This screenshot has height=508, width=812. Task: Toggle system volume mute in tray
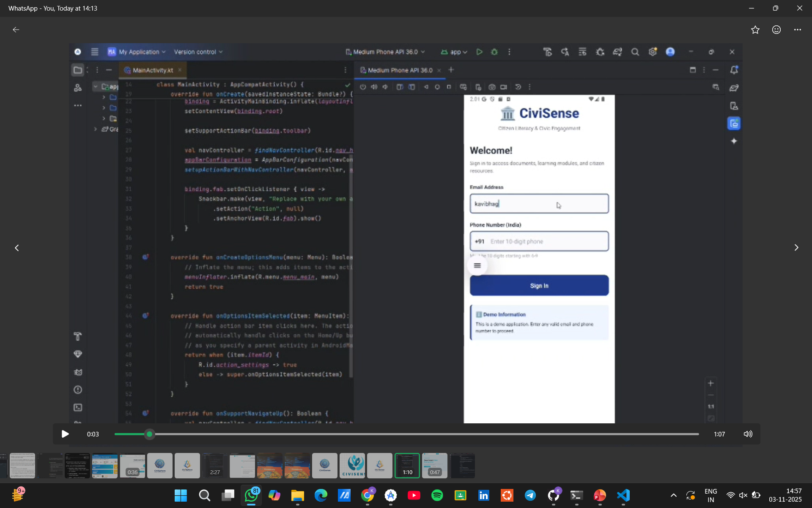pyautogui.click(x=743, y=495)
